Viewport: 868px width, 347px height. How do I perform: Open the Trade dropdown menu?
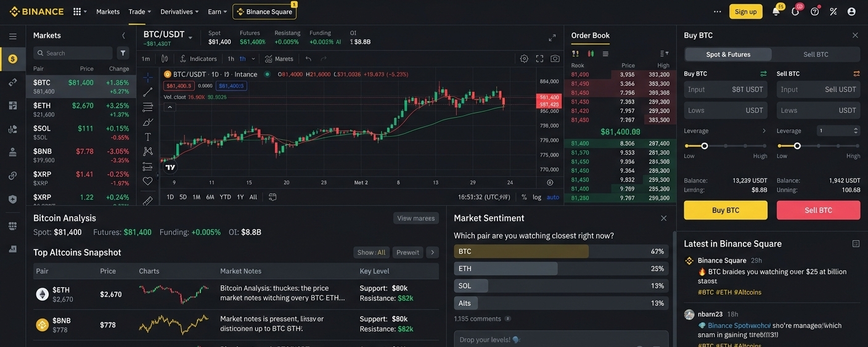pyautogui.click(x=140, y=12)
